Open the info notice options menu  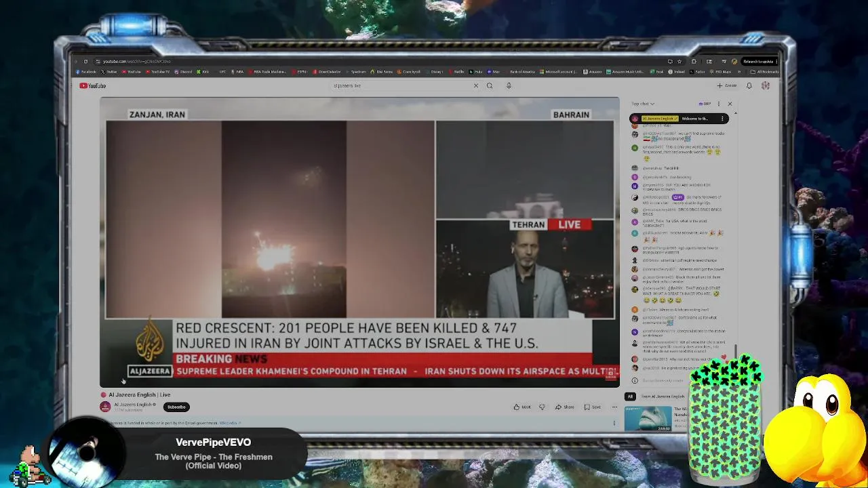(614, 423)
